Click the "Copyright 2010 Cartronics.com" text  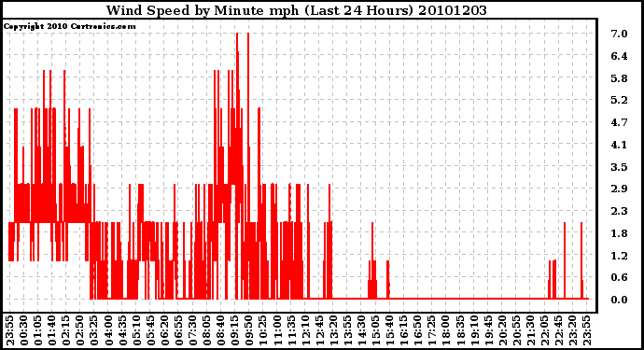[x=70, y=26]
